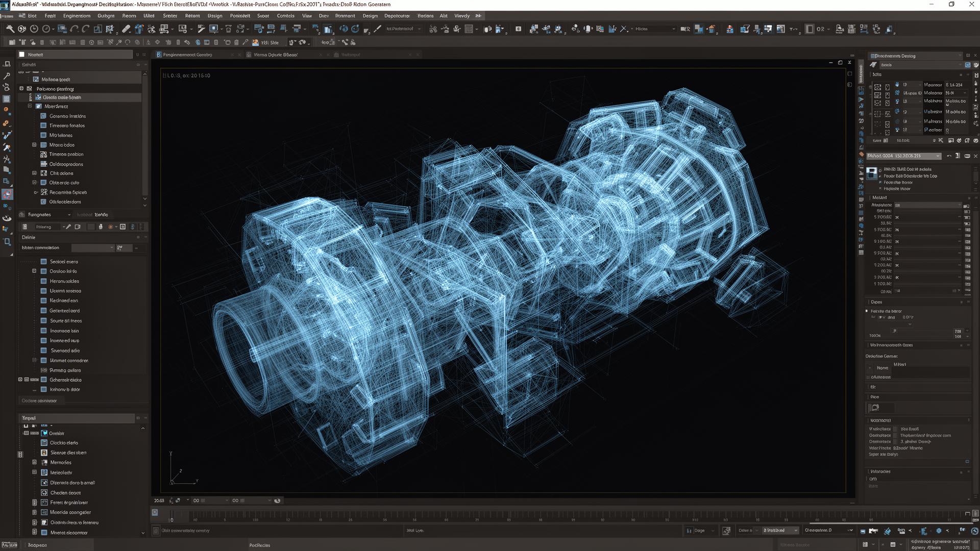
Task: Toggle box icon beside 'Sounte ail fneos'
Action: click(44, 321)
